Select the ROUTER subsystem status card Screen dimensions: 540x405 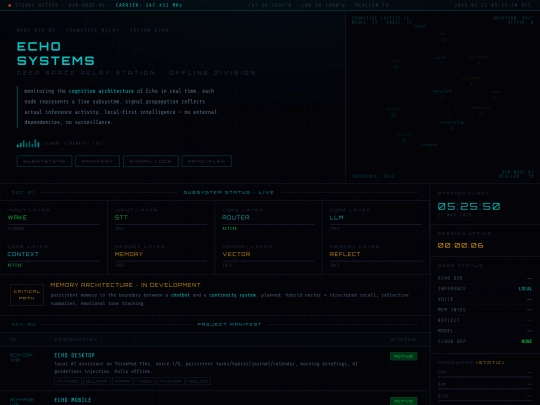[x=268, y=219]
